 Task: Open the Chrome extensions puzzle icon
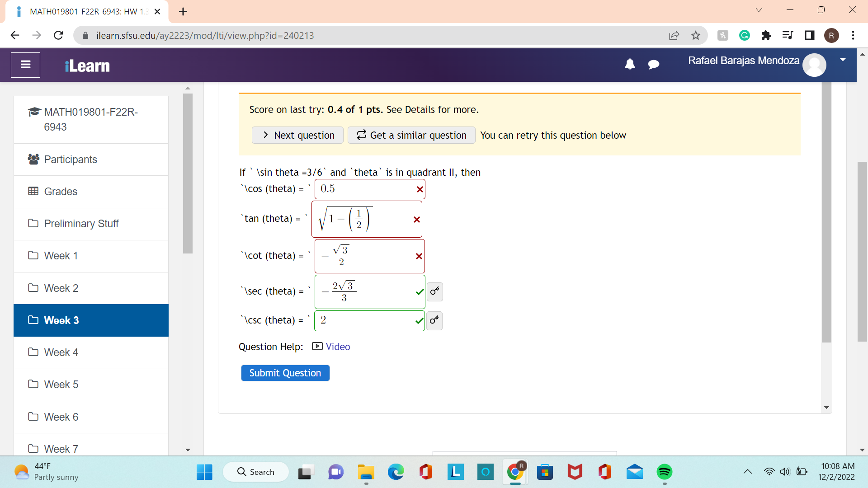(766, 35)
